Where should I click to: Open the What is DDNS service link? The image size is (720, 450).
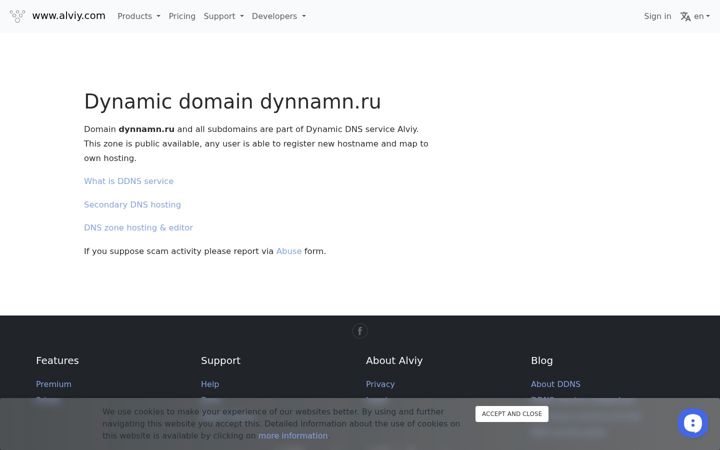pos(129,181)
